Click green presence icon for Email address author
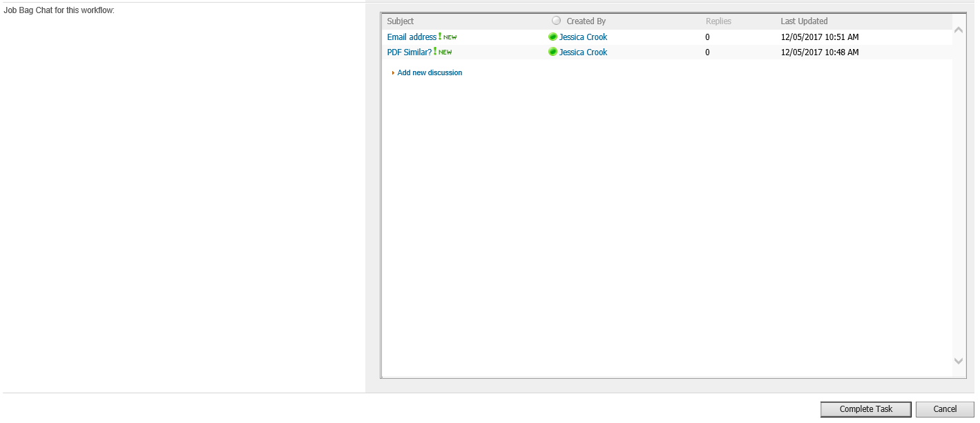The image size is (980, 423). click(553, 37)
